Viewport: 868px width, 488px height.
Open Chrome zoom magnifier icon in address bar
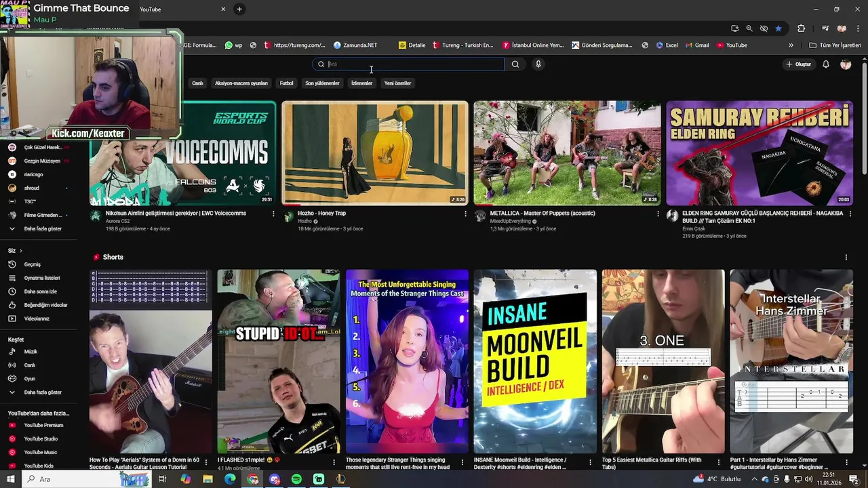coord(749,28)
